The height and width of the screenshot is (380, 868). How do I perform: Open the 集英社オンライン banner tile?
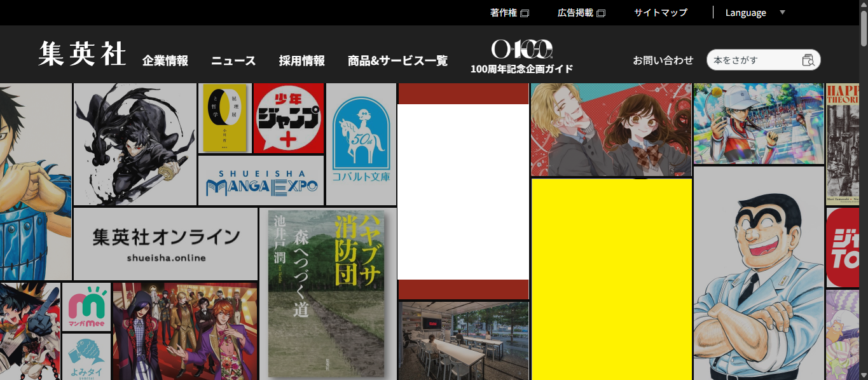(x=166, y=244)
